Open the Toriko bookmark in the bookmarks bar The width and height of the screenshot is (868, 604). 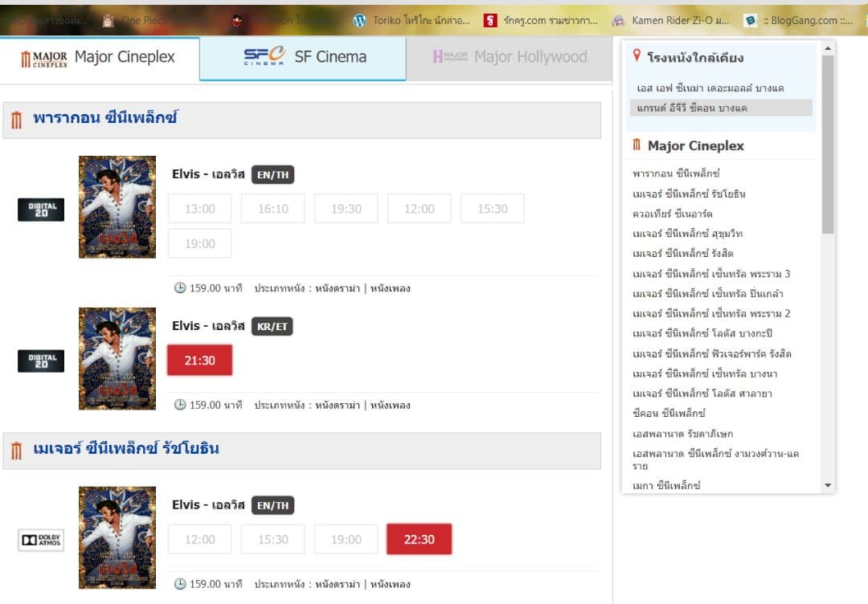point(411,20)
